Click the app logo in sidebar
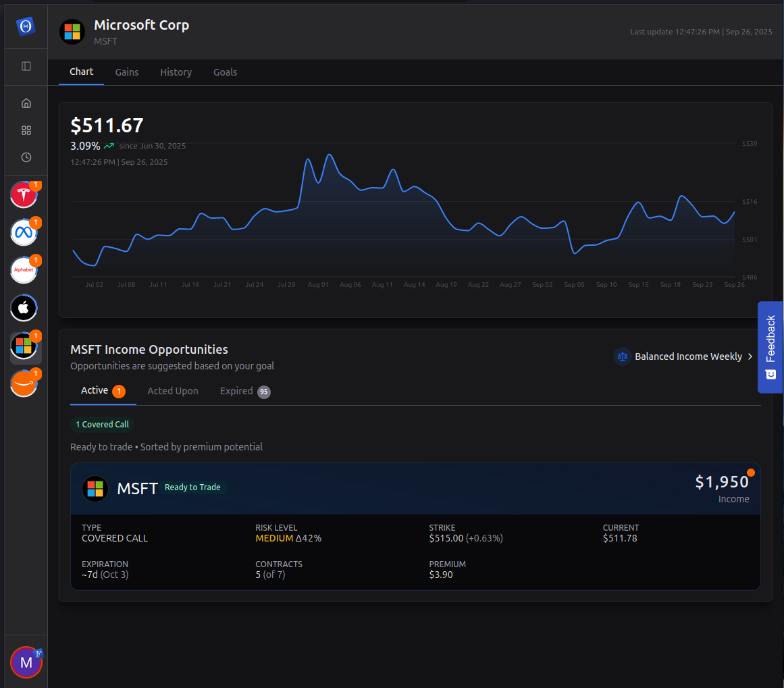Screen dimensions: 784x688 26,26
